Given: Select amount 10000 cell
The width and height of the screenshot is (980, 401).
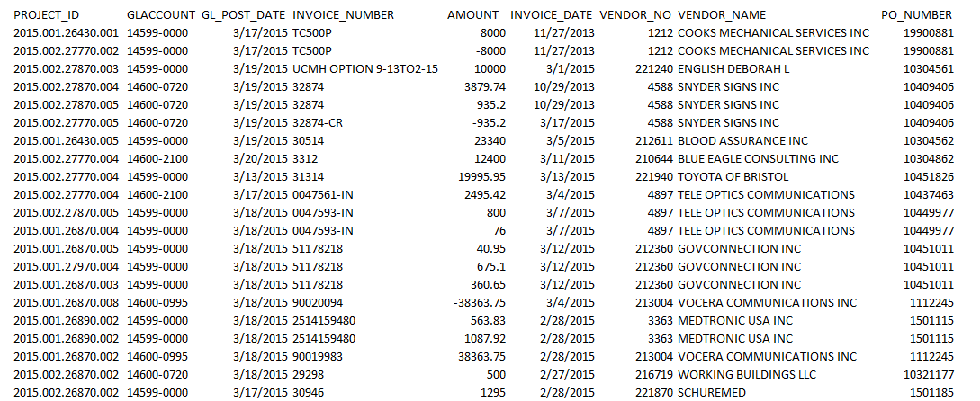Looking at the screenshot, I should (x=490, y=68).
